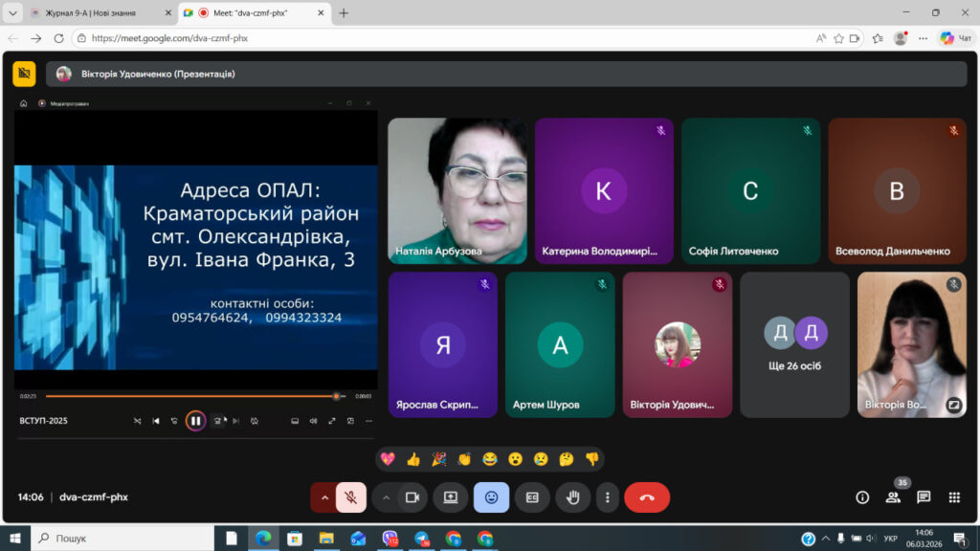Show the participants list
The image size is (980, 551).
893,497
